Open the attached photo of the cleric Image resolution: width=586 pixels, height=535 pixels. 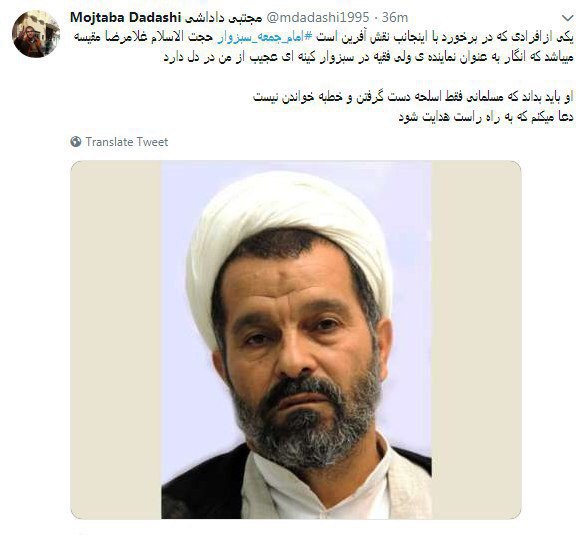point(296,340)
